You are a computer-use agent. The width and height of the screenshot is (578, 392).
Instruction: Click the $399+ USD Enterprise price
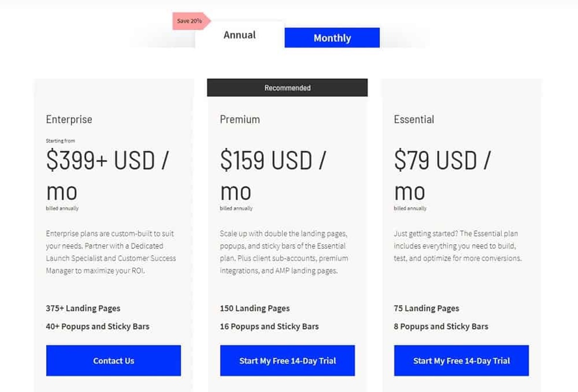pos(107,161)
